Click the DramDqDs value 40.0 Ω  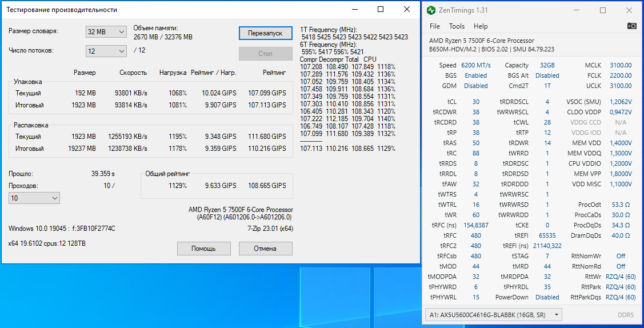click(x=621, y=235)
